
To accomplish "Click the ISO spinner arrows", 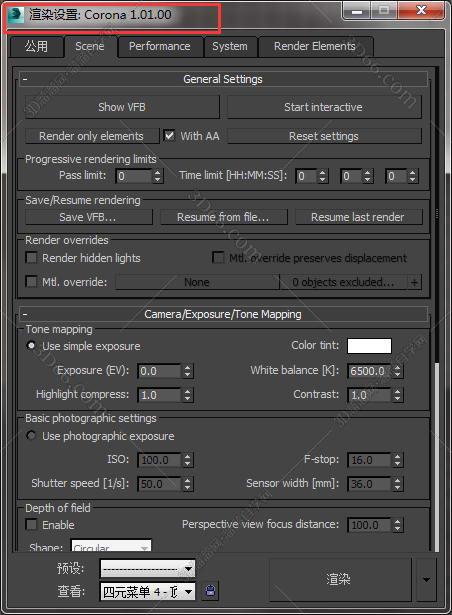I will pos(188,460).
